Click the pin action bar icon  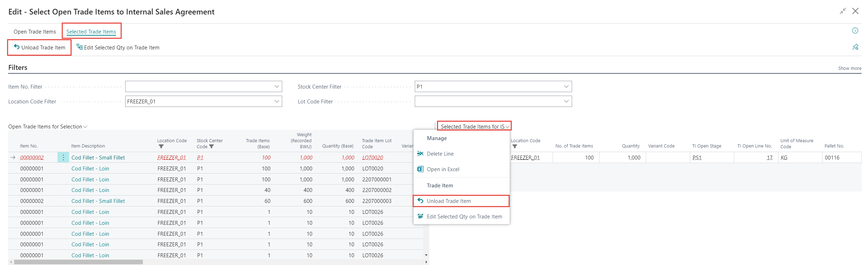pyautogui.click(x=855, y=47)
